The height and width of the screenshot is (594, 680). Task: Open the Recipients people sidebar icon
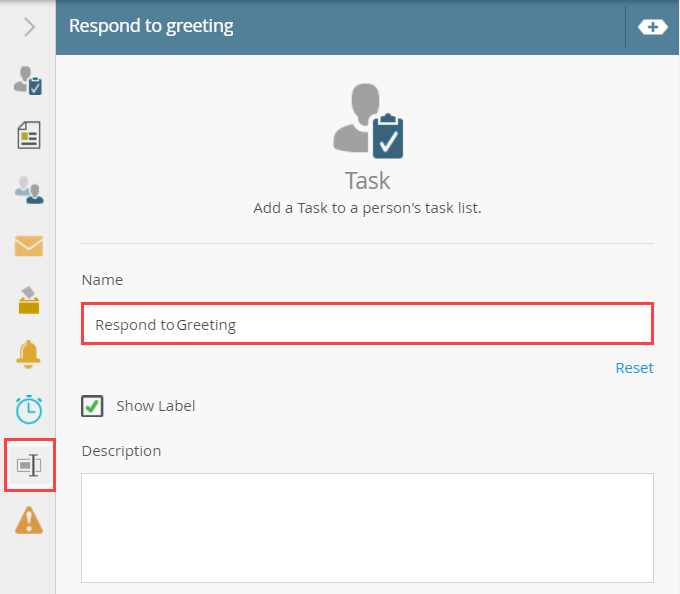tap(28, 190)
